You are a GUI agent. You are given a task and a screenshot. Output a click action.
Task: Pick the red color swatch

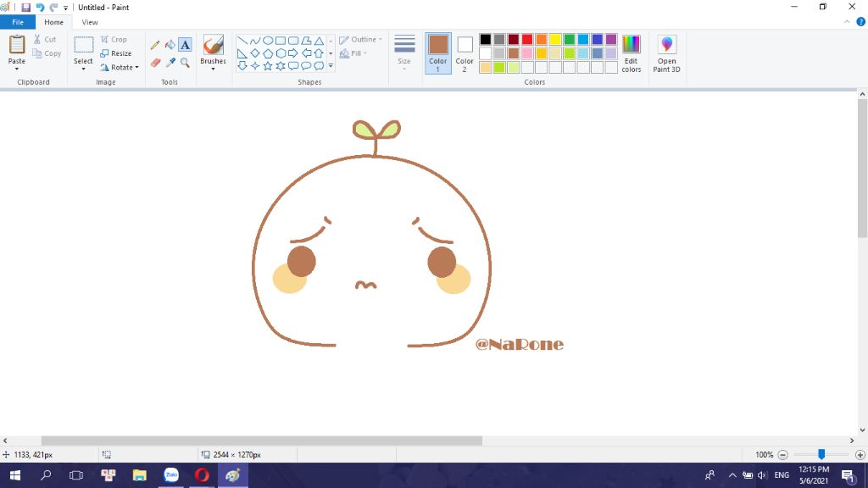(527, 39)
